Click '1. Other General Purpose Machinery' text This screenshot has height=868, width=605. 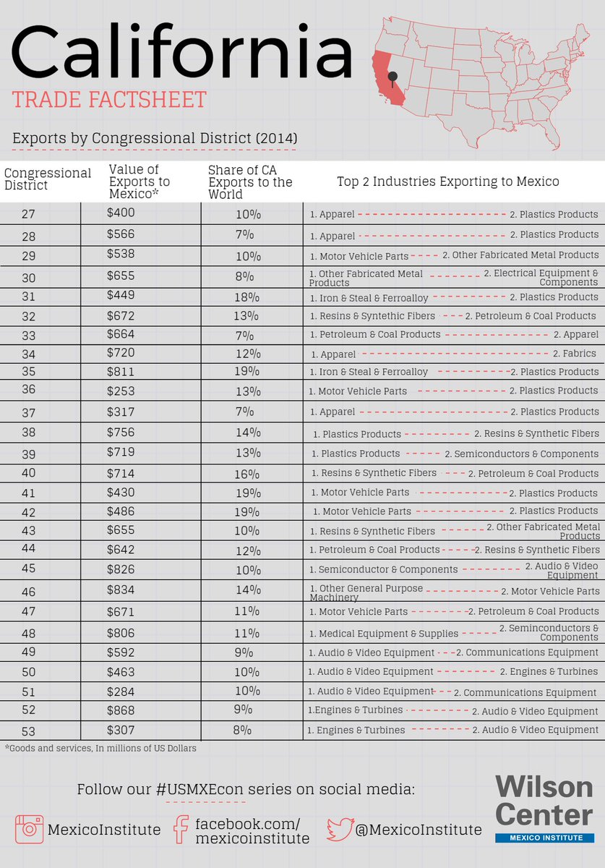[366, 593]
